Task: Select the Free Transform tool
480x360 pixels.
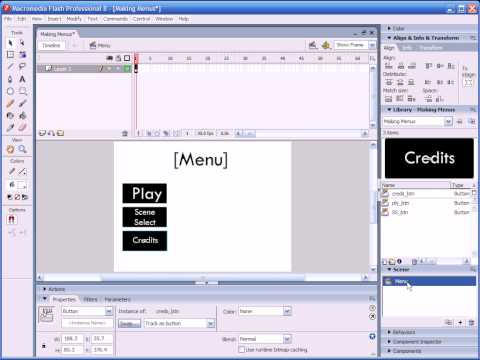Action: click(x=10, y=55)
